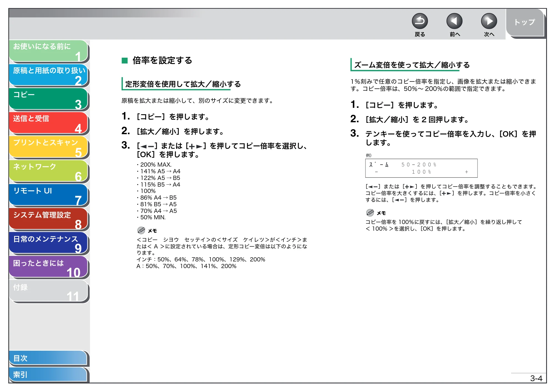Click the 定形変倍を使用して拡大／縮小する heading
555x392 pixels.
[183, 84]
